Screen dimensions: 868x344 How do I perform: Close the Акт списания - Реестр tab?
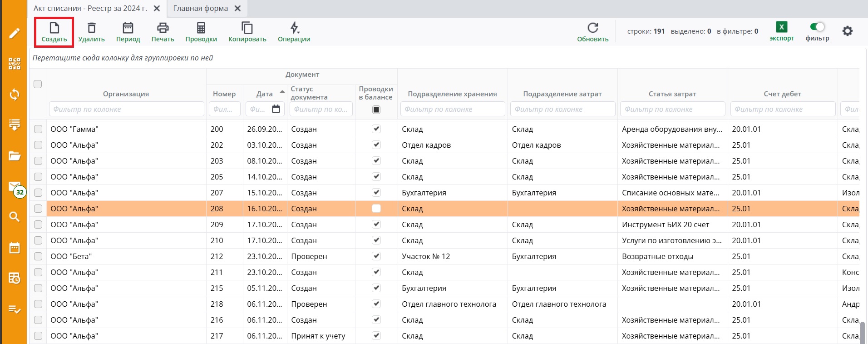click(x=157, y=8)
